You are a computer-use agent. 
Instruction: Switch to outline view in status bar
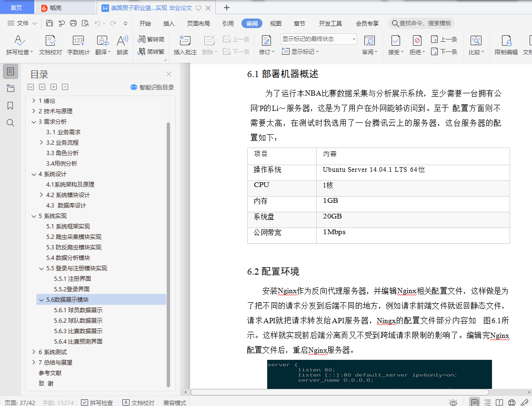coord(487,403)
